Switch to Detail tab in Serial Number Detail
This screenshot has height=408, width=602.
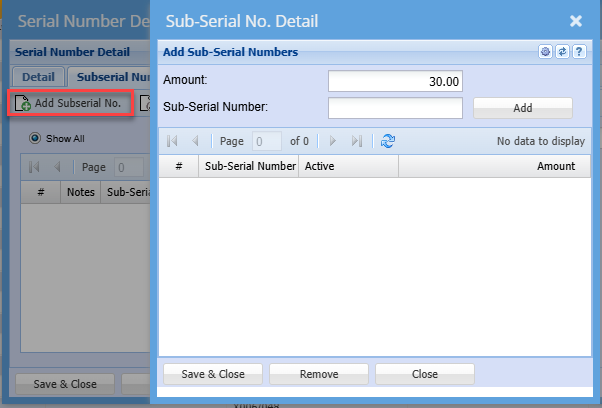(38, 77)
